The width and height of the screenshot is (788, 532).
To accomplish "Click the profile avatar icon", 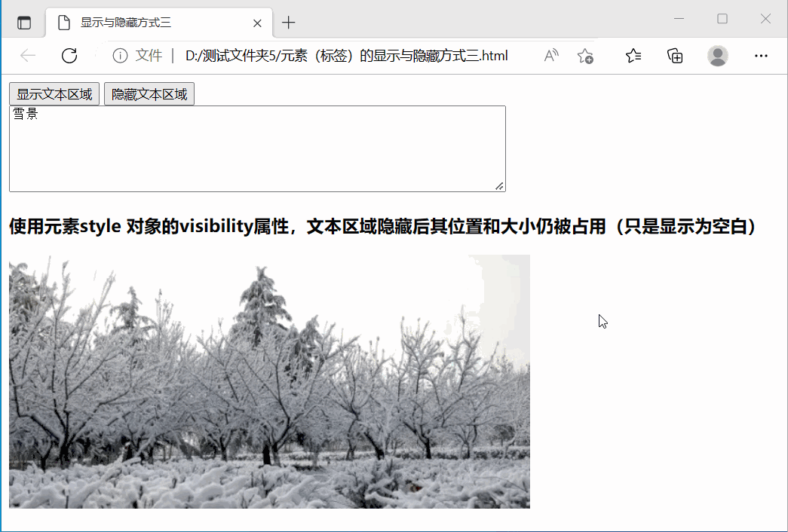I will [x=718, y=55].
